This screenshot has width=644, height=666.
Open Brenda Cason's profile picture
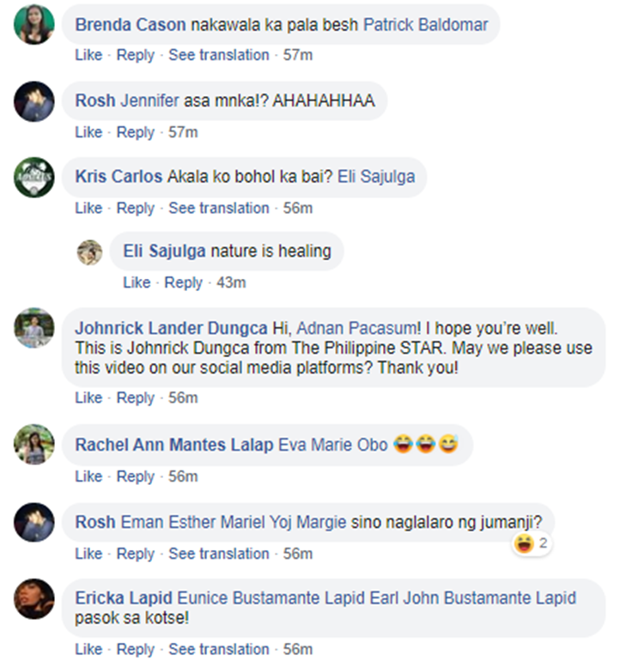pyautogui.click(x=34, y=24)
